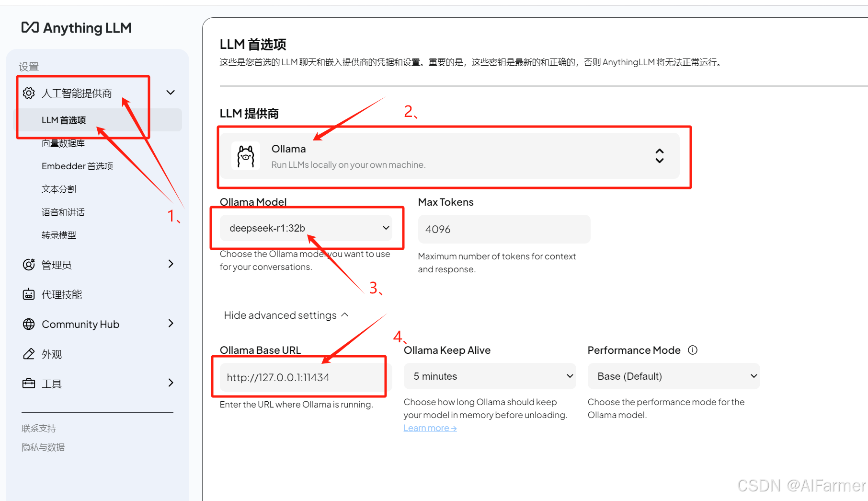Click the Max Tokens field
Screen dimensions: 868x501
(504, 229)
